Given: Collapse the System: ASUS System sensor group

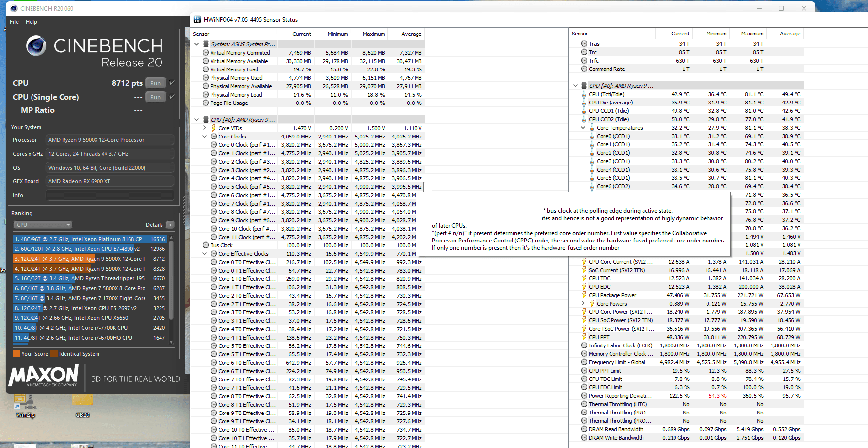Looking at the screenshot, I should pos(197,44).
